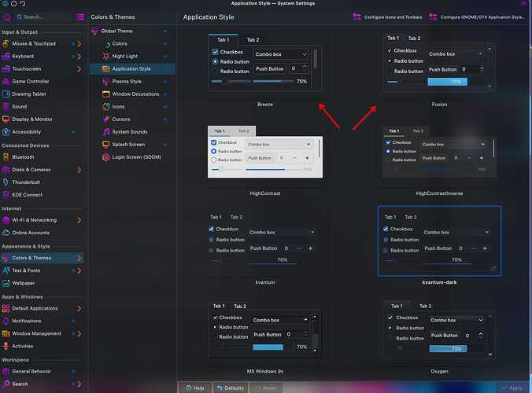
Task: Click the Mouse & Touchpad icon
Action: [x=6, y=44]
